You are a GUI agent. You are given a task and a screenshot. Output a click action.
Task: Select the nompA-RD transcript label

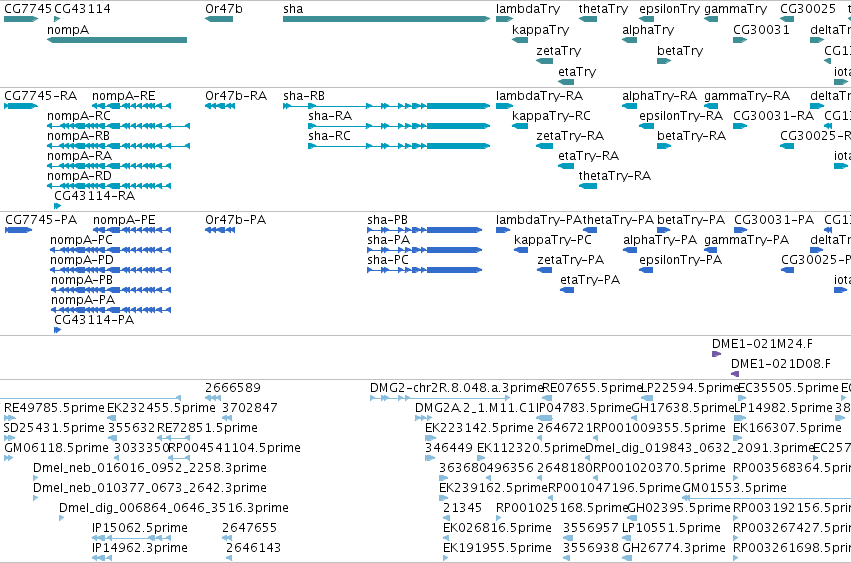[79, 176]
